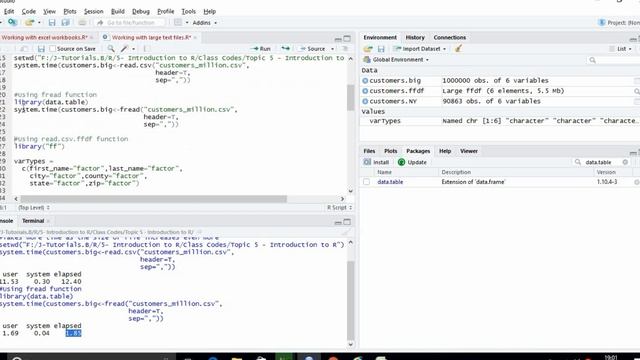Click the save all documents icon
This screenshot has height=360, width=640.
click(x=65, y=22)
